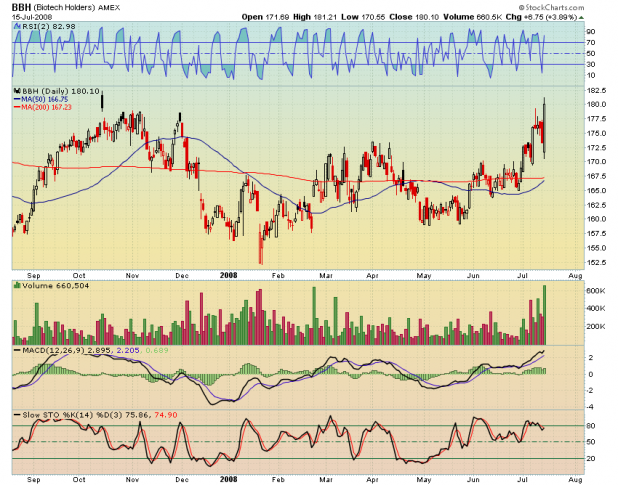Viewport: 618px width, 485px height.
Task: Click the Chg +6.75 (+3.89%) value
Action: 542,17
